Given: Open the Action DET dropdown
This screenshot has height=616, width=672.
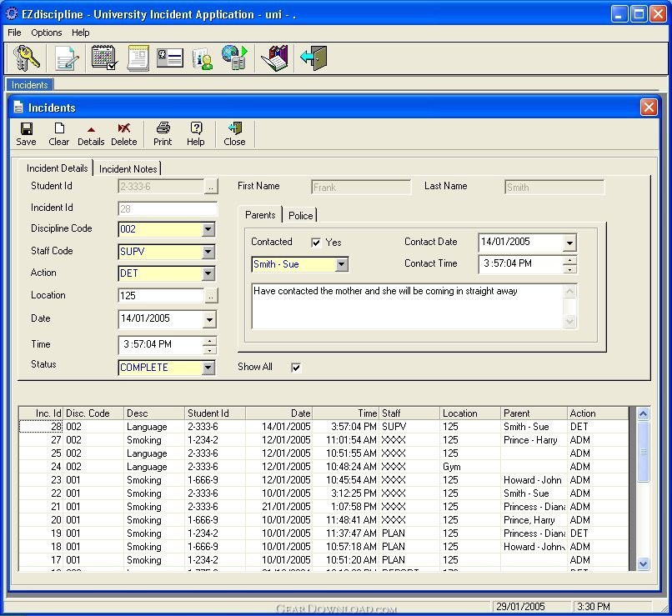Looking at the screenshot, I should tap(208, 273).
